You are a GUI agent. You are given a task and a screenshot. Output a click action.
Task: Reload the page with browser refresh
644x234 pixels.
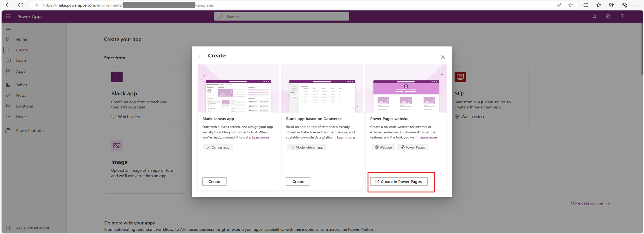[x=21, y=5]
